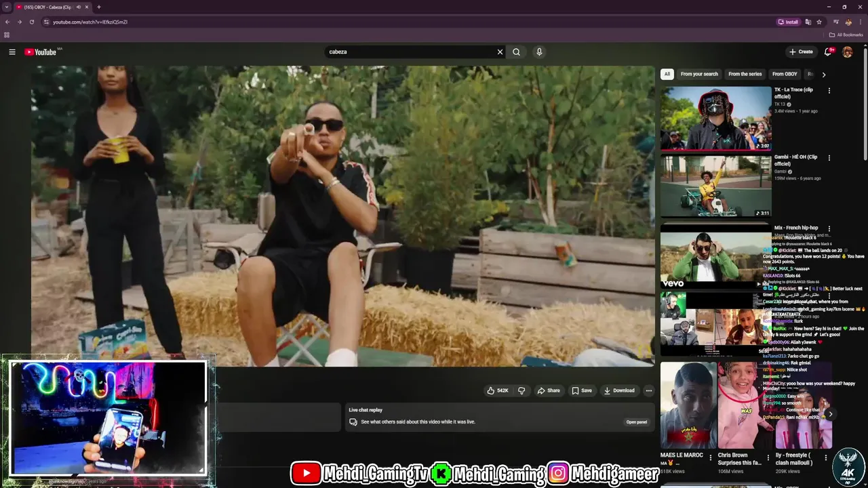Click the text '3.4M views • 1 year ago'
Viewport: 868px width, 488px height.
tap(796, 111)
